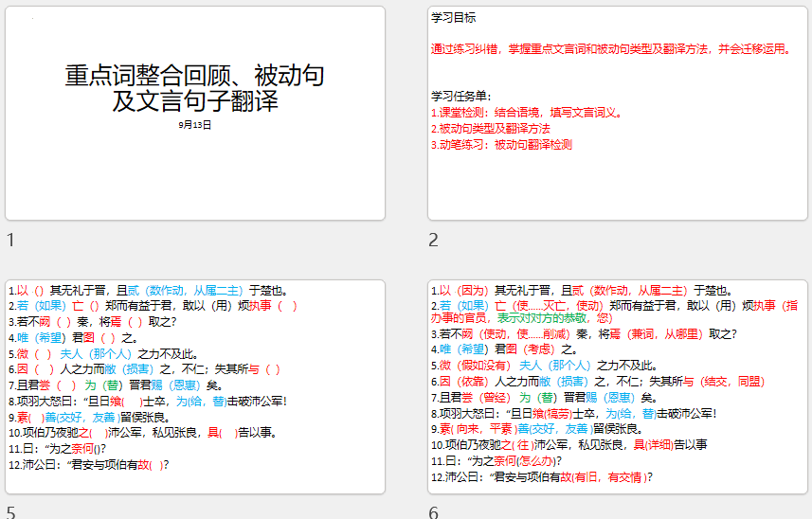Click the date "9月13日" on title slide
Viewport: 812px width, 519px height.
194,124
